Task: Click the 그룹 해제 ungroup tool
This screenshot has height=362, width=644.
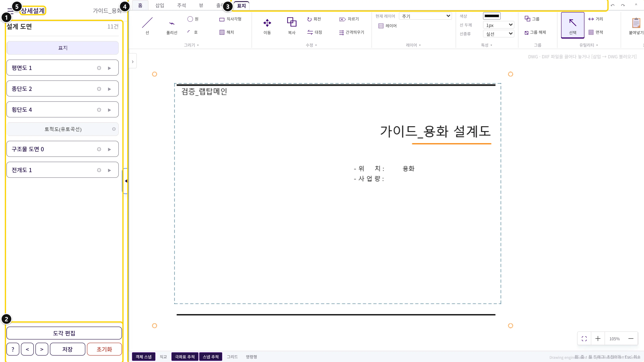Action: [x=535, y=32]
